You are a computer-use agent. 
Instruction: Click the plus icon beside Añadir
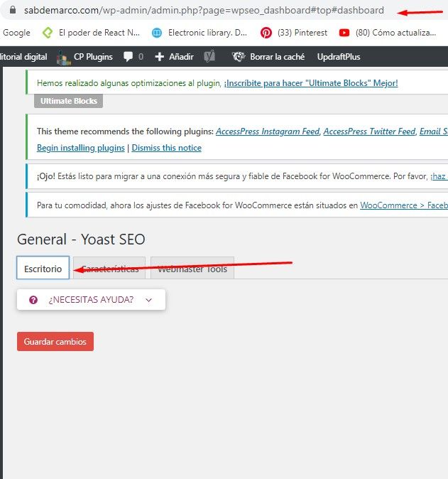(x=160, y=57)
